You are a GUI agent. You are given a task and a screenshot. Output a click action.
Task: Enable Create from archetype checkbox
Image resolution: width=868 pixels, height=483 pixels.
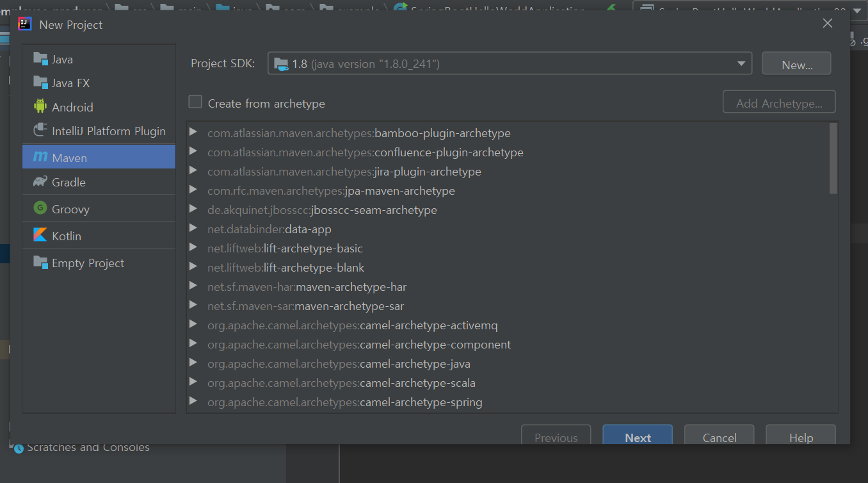click(x=195, y=102)
